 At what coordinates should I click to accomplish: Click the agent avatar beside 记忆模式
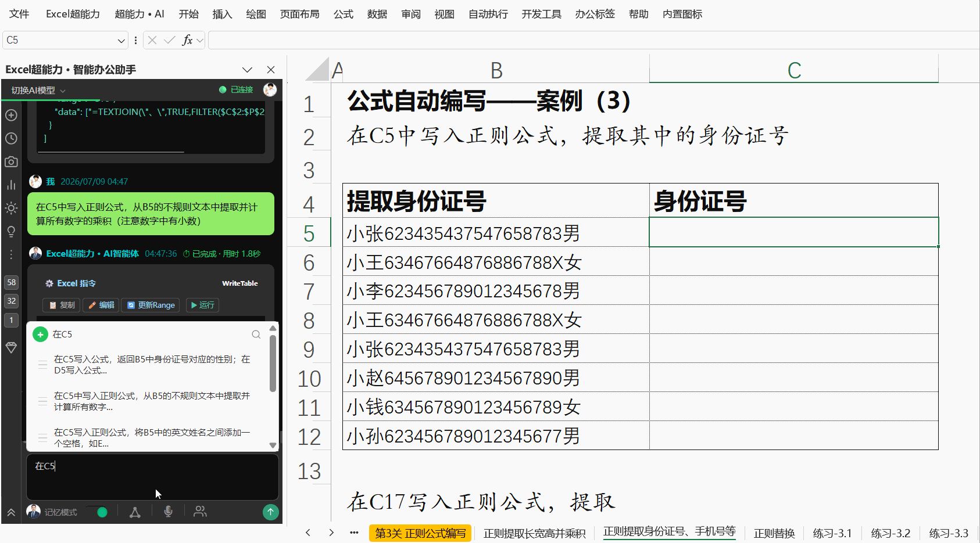pos(34,512)
